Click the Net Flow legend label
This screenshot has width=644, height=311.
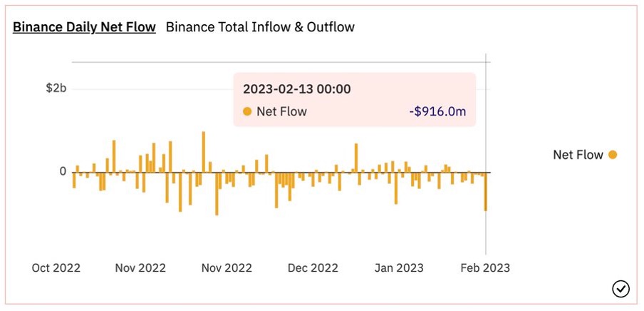tap(578, 155)
